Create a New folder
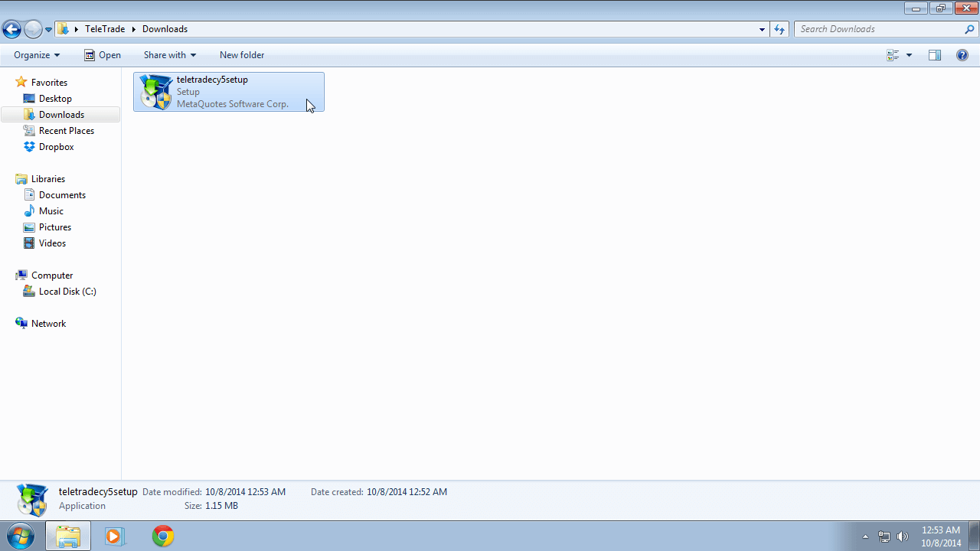 pos(241,55)
